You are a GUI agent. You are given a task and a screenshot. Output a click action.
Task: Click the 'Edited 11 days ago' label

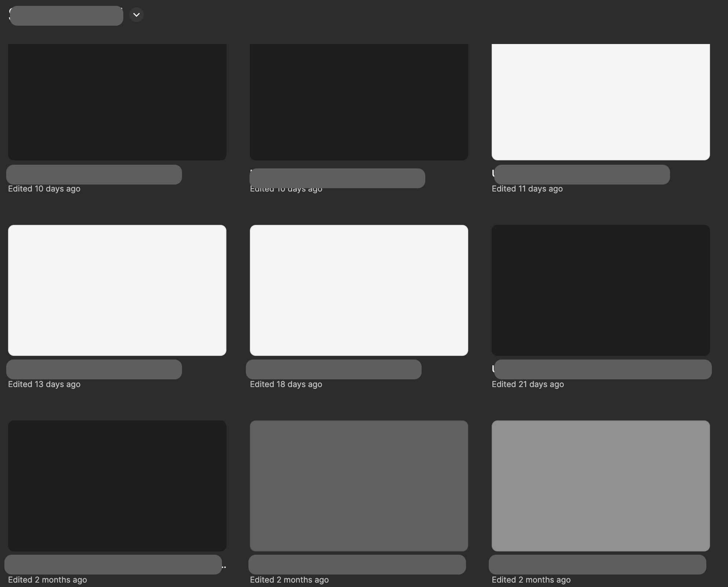tap(527, 189)
